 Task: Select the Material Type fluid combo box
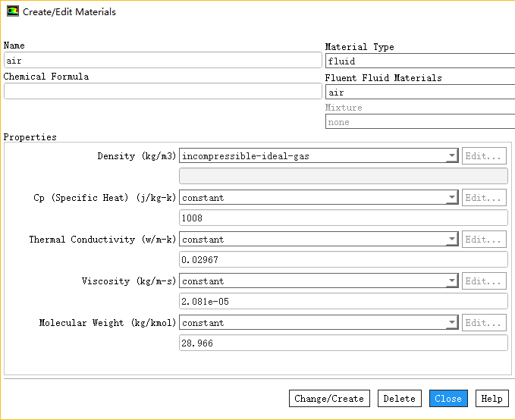click(x=419, y=61)
